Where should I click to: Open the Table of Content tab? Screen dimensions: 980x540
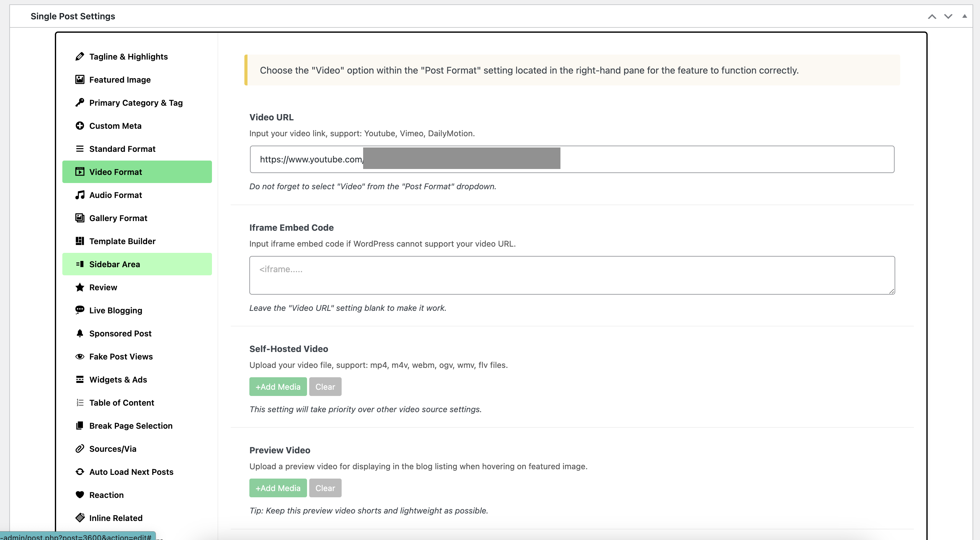pyautogui.click(x=121, y=403)
